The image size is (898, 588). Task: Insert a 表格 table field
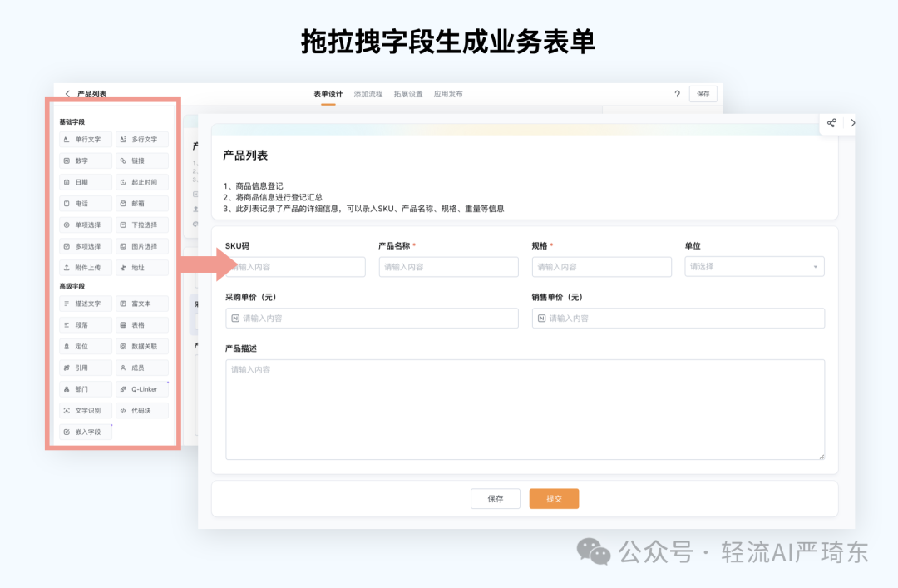click(x=141, y=324)
